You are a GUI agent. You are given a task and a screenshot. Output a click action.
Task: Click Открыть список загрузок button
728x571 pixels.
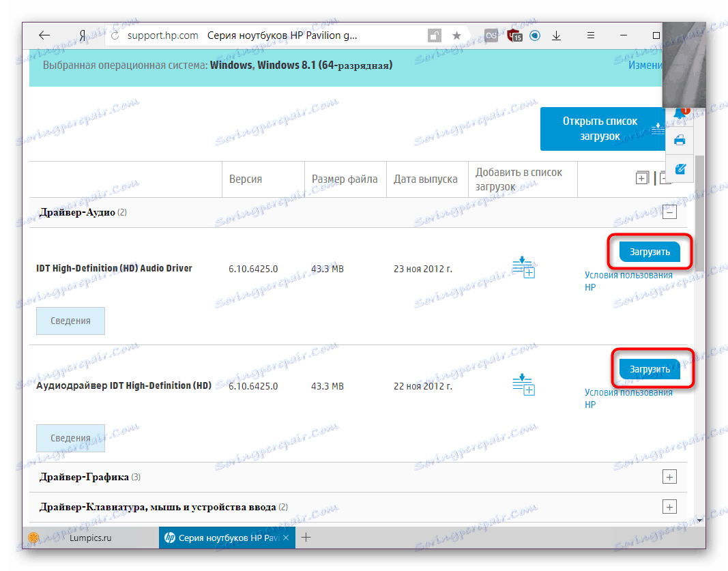click(x=602, y=128)
